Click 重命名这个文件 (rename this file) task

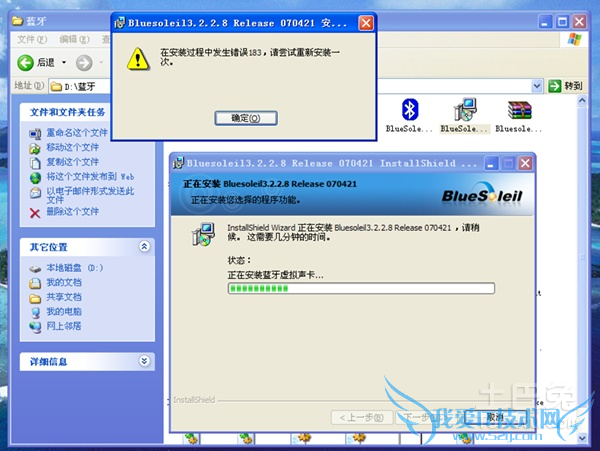coord(77,133)
